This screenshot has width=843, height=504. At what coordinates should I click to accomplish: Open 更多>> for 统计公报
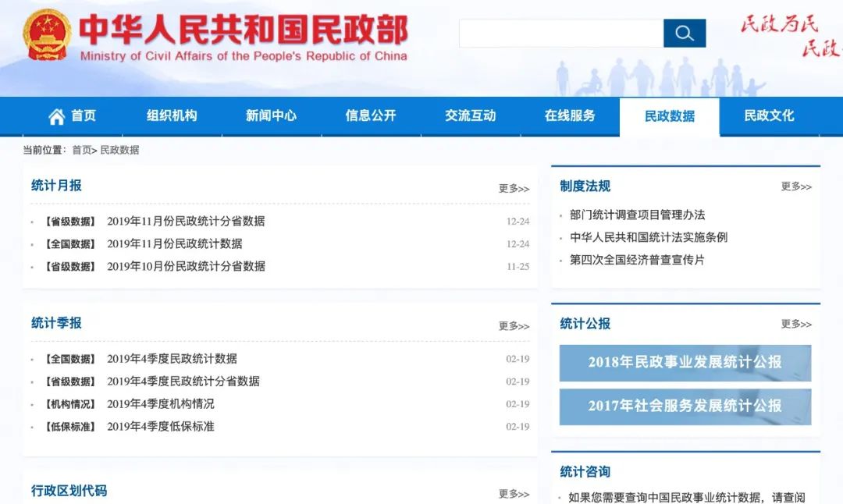tap(796, 324)
